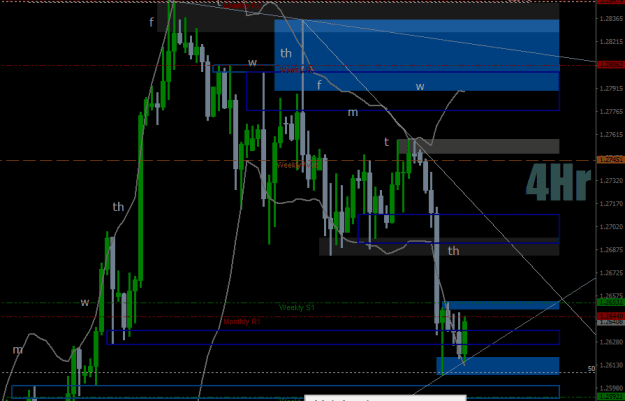Click the 1.27170 price on the axis

coord(611,204)
